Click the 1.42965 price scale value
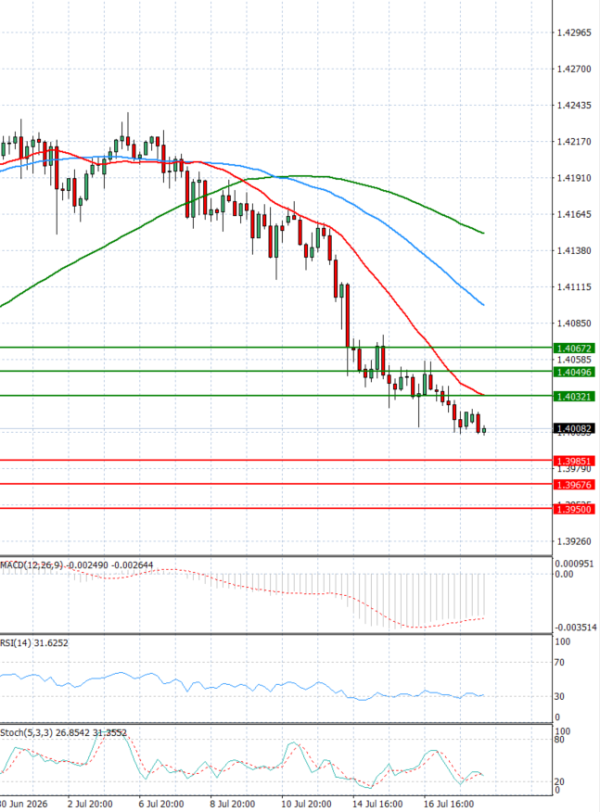600x812 pixels. coord(574,33)
